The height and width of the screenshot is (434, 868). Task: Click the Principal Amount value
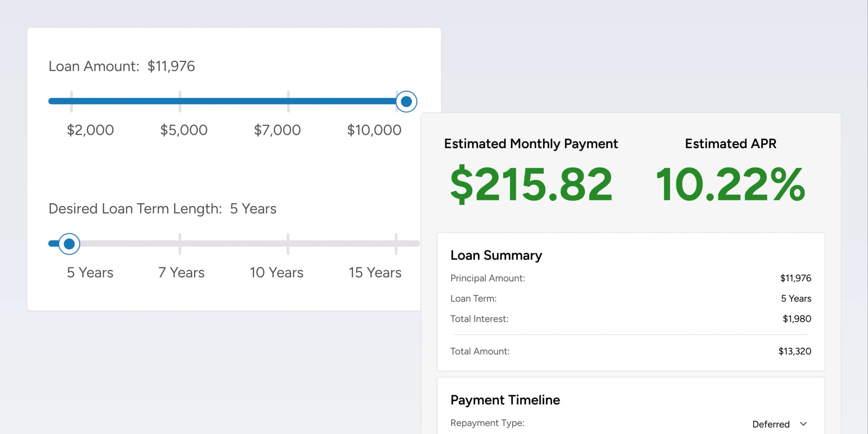point(795,278)
